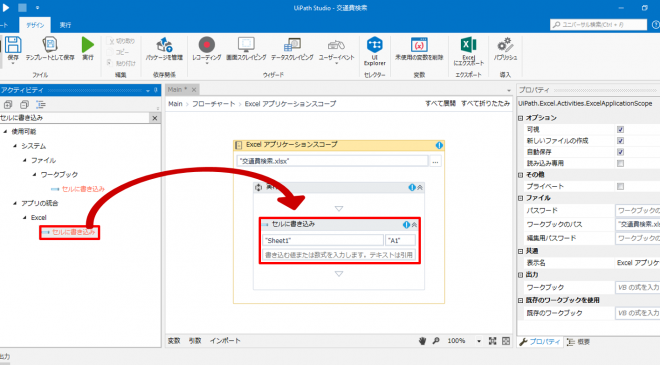Open the インポート (Imports) bottom tab
The width and height of the screenshot is (660, 365).
225,341
